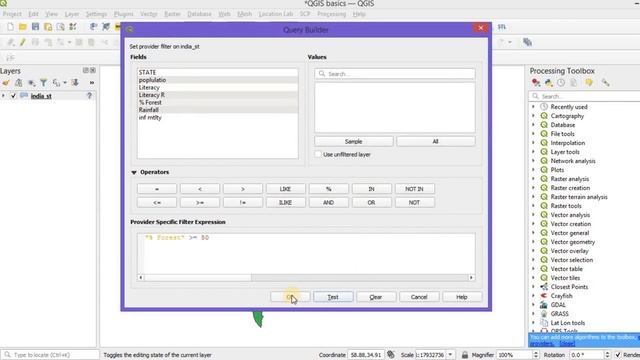Expand Raster analysis group in Toolbox

533,179
